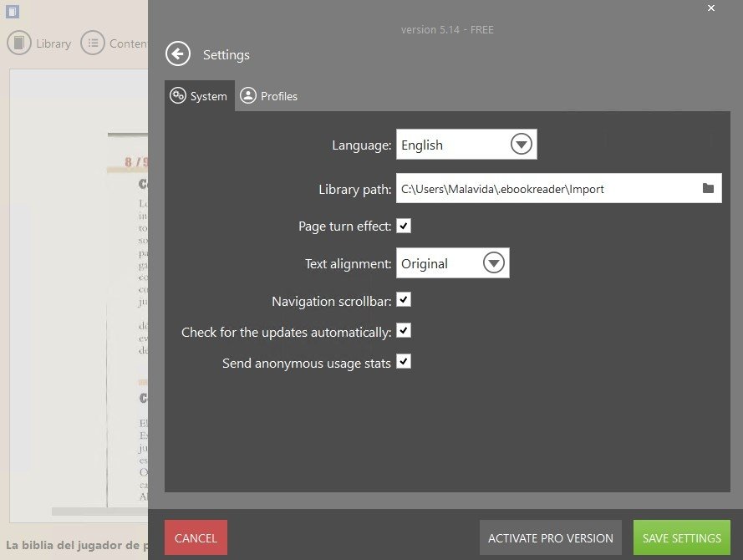Toggle the Navigation scrollbar checkbox
Viewport: 743px width, 560px height.
click(404, 299)
